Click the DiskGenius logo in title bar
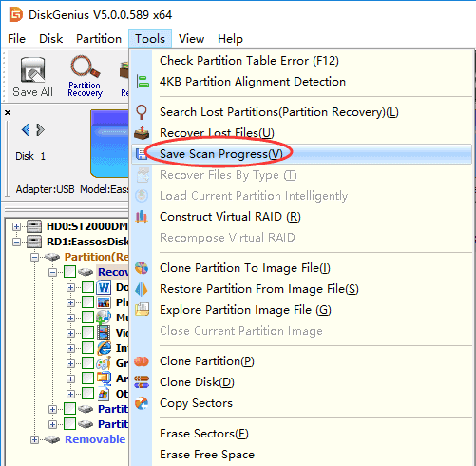The width and height of the screenshot is (476, 466). pyautogui.click(x=16, y=14)
